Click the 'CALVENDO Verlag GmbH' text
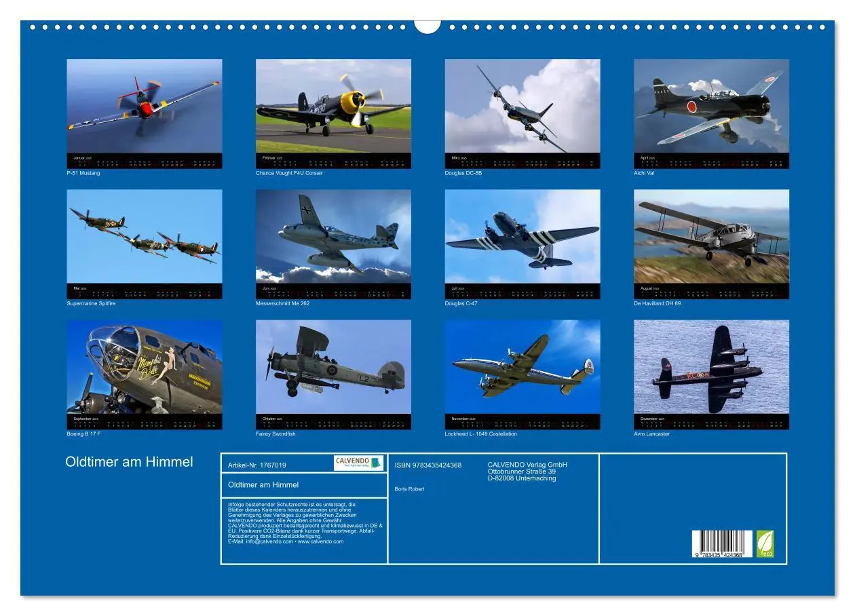 tap(527, 465)
